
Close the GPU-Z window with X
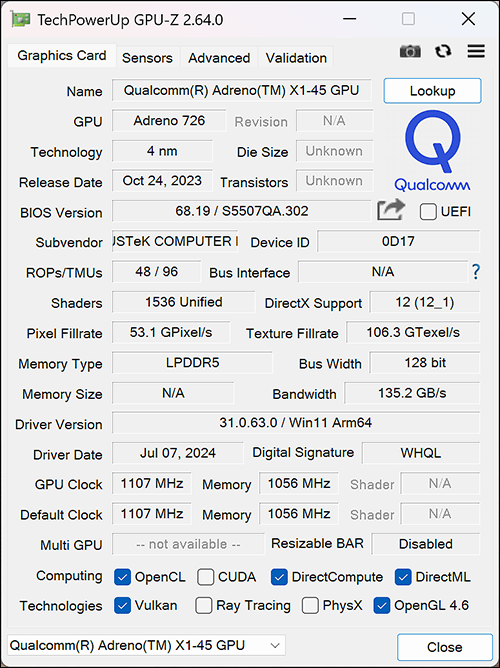pyautogui.click(x=468, y=19)
